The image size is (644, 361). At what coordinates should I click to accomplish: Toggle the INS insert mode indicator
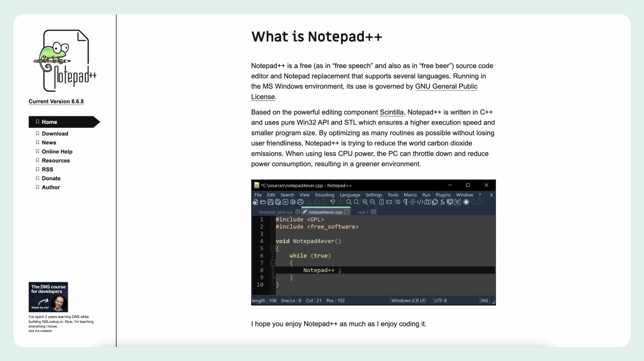(485, 300)
